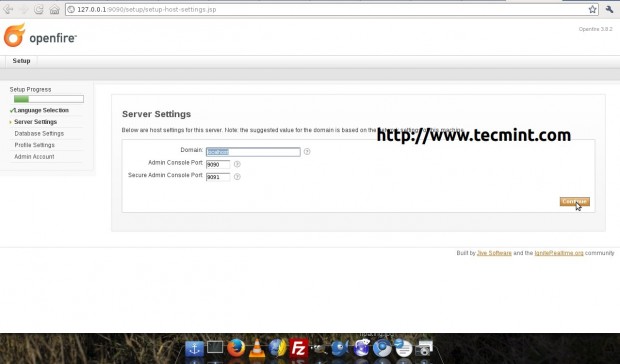Image resolution: width=620 pixels, height=364 pixels.
Task: Reload the page with the refresh icon
Action: pyautogui.click(x=38, y=9)
